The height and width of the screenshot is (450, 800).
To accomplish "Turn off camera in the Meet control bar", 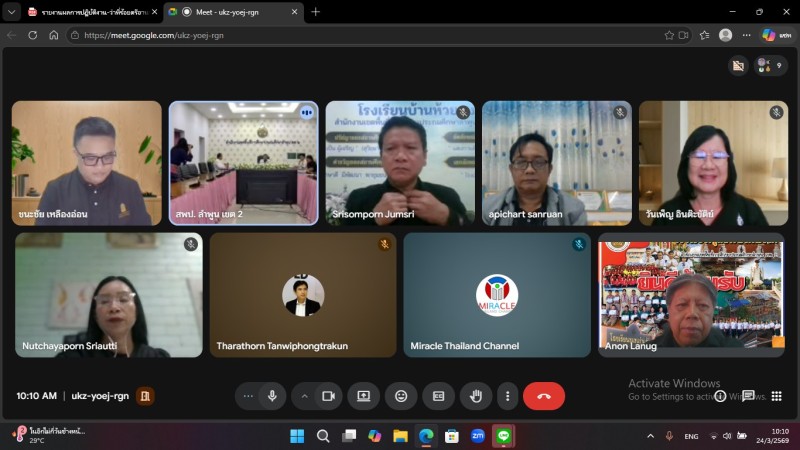I will 327,396.
